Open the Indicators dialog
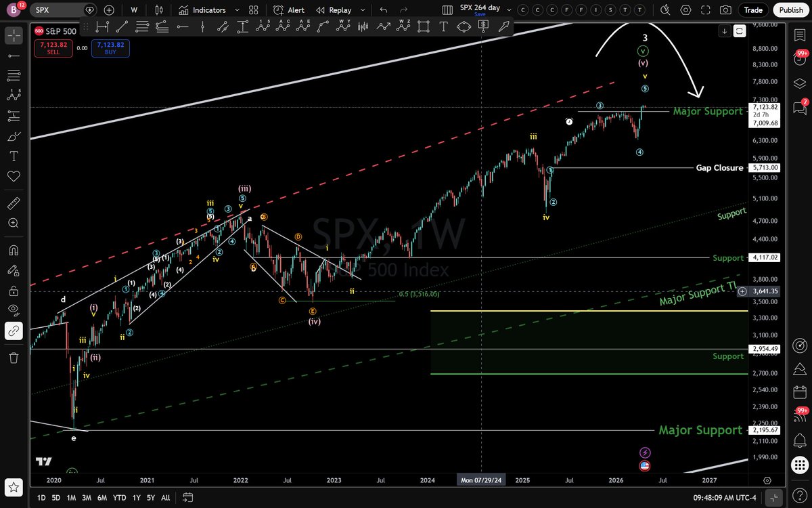The height and width of the screenshot is (508, 812). 202,10
